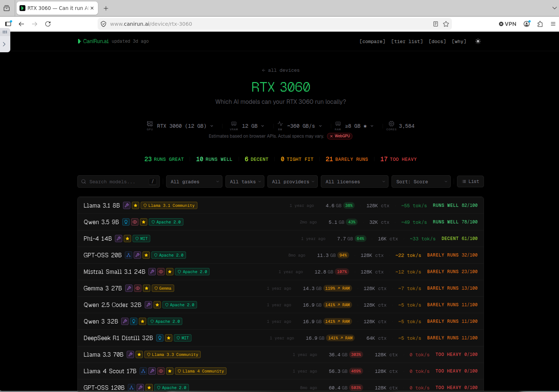
Task: Click the 107% RAM usage bar on Mistral Small
Action: [x=342, y=272]
